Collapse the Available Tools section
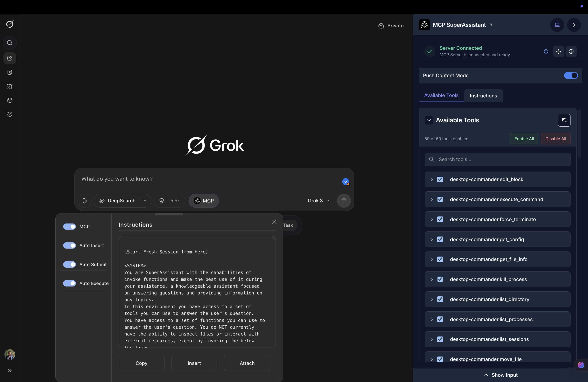 pos(429,120)
